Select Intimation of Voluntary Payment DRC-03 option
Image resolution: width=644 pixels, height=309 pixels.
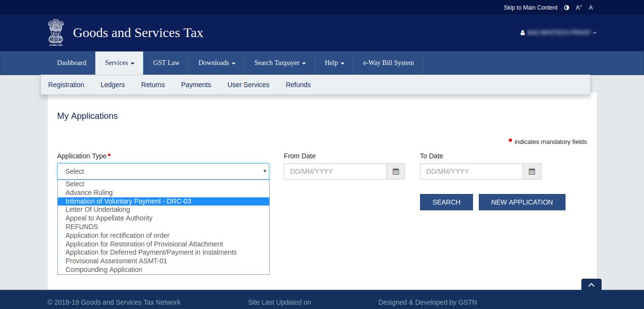coord(128,201)
